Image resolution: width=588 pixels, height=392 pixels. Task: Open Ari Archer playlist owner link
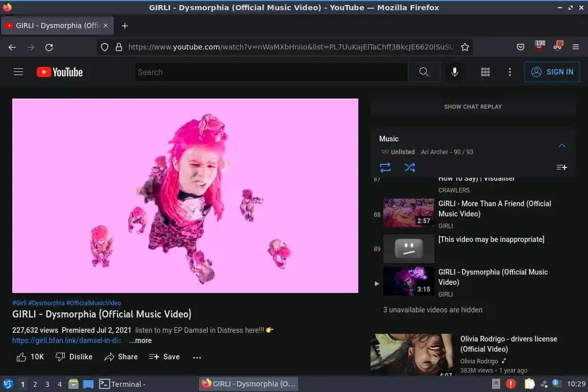(x=434, y=152)
